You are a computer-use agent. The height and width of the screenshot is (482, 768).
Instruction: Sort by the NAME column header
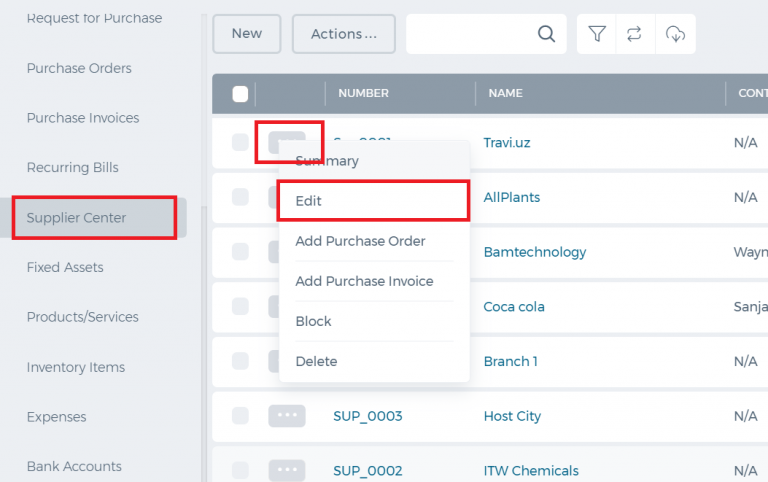pos(505,93)
